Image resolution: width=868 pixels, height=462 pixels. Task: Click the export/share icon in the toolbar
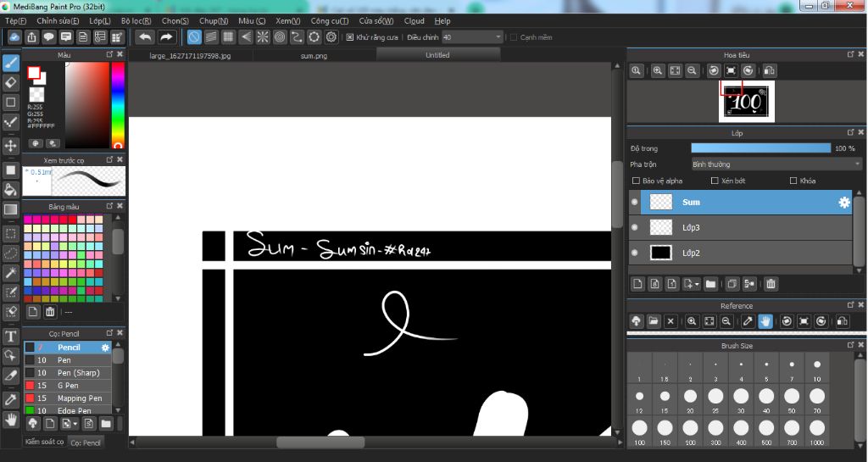pyautogui.click(x=31, y=37)
